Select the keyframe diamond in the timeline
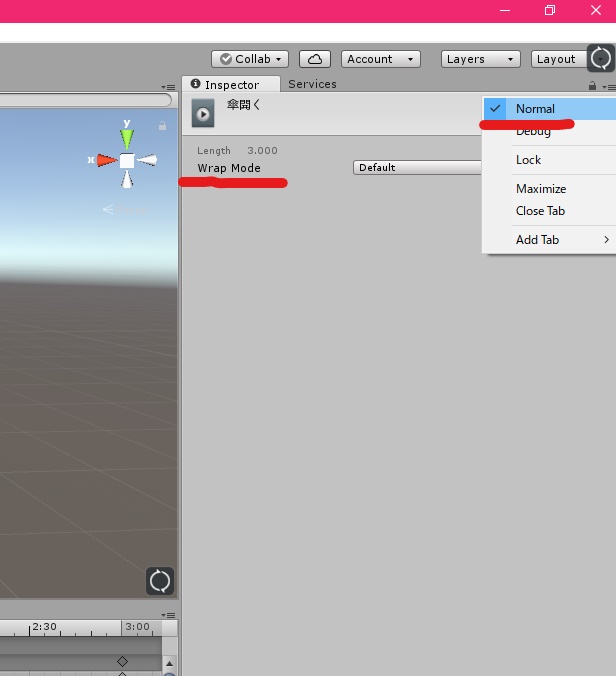 pyautogui.click(x=122, y=661)
